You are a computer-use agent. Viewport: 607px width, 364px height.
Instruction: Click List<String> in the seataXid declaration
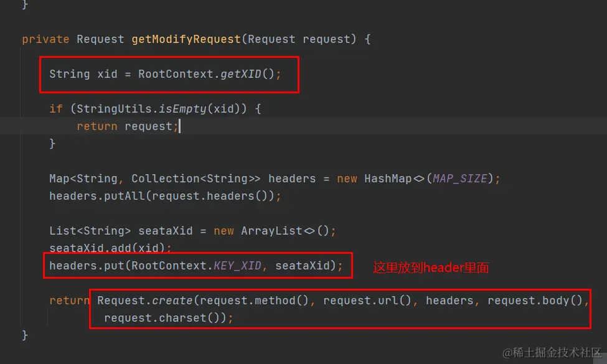click(x=90, y=231)
